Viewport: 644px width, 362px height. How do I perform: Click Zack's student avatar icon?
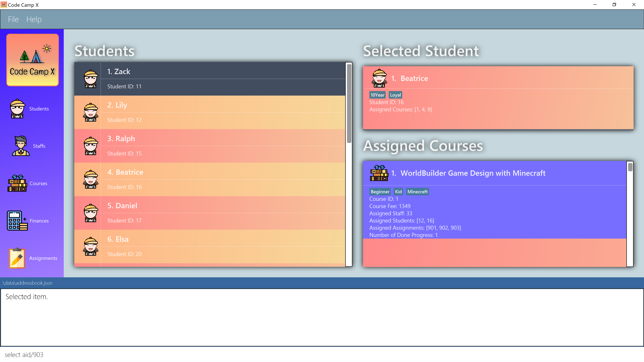90,79
